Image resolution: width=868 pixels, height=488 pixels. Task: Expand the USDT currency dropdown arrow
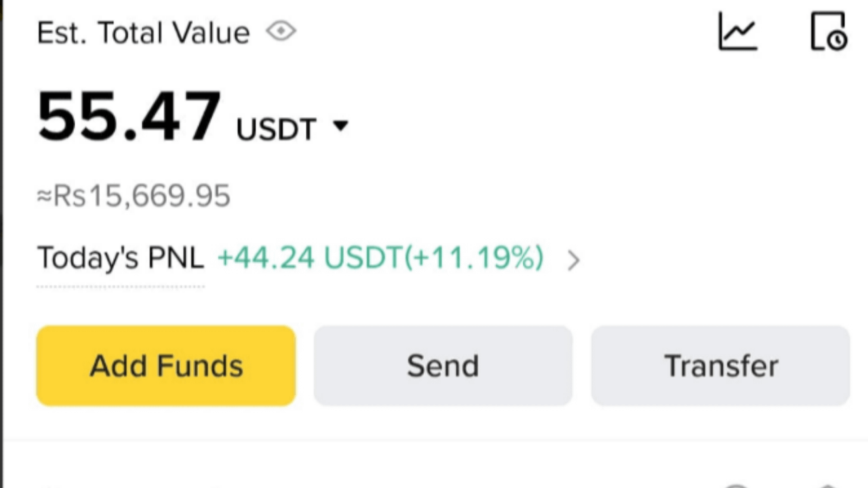340,125
